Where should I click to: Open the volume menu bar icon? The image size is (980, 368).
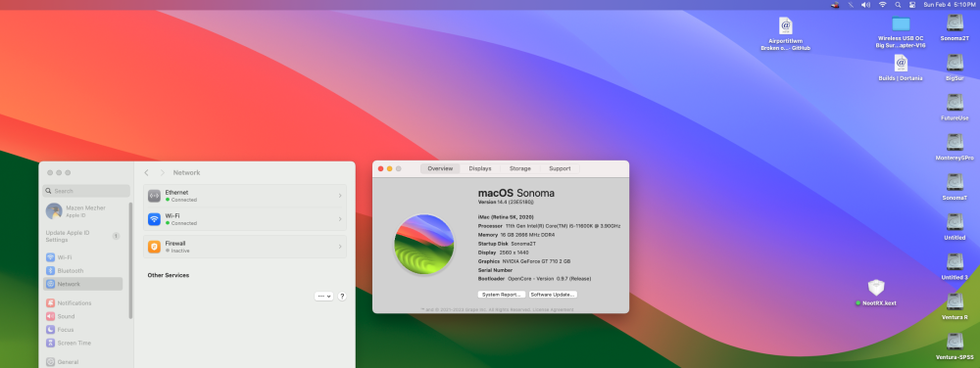[865, 4]
